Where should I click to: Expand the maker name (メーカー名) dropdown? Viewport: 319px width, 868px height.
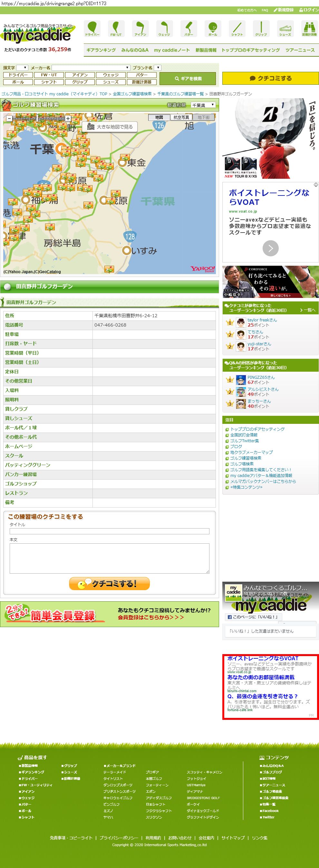[x=91, y=68]
